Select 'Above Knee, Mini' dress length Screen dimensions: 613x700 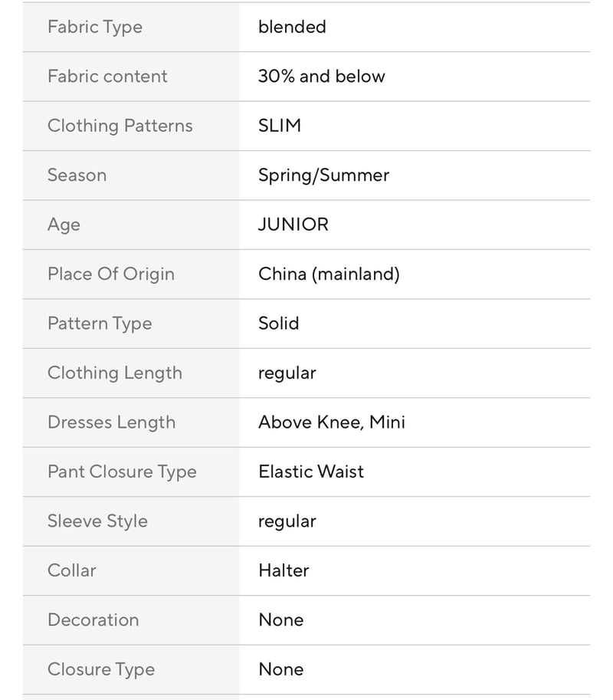click(x=332, y=422)
